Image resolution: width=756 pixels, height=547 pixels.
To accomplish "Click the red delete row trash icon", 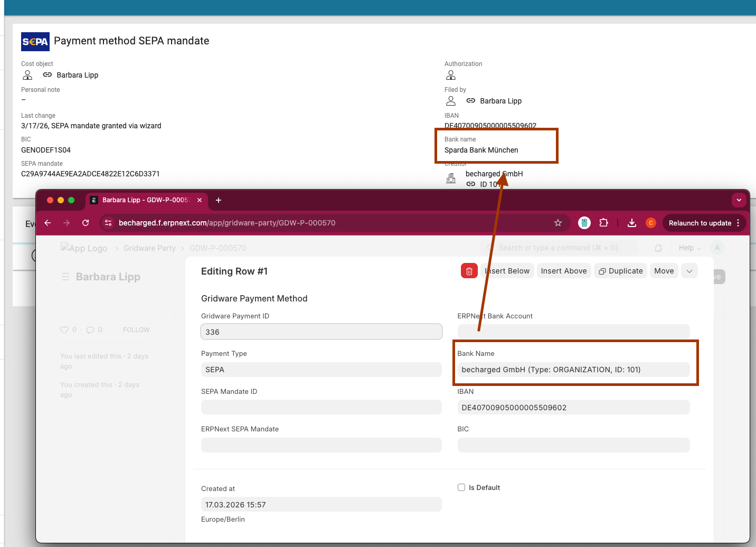I will pos(469,271).
